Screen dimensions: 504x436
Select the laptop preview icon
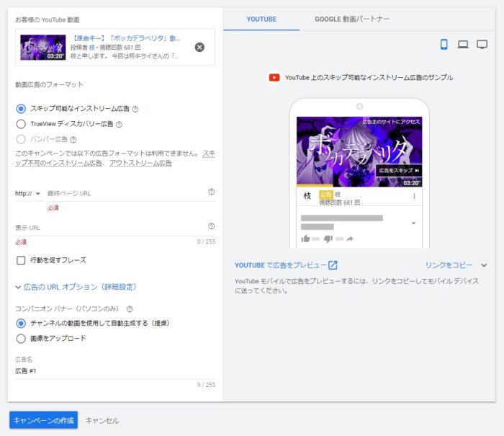pos(463,44)
